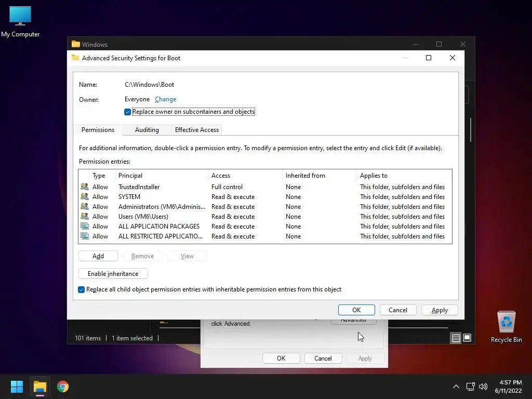Viewport: 532px width, 399px height.
Task: Select the ALL APPLICATION PACKAGES entry
Action: point(265,226)
